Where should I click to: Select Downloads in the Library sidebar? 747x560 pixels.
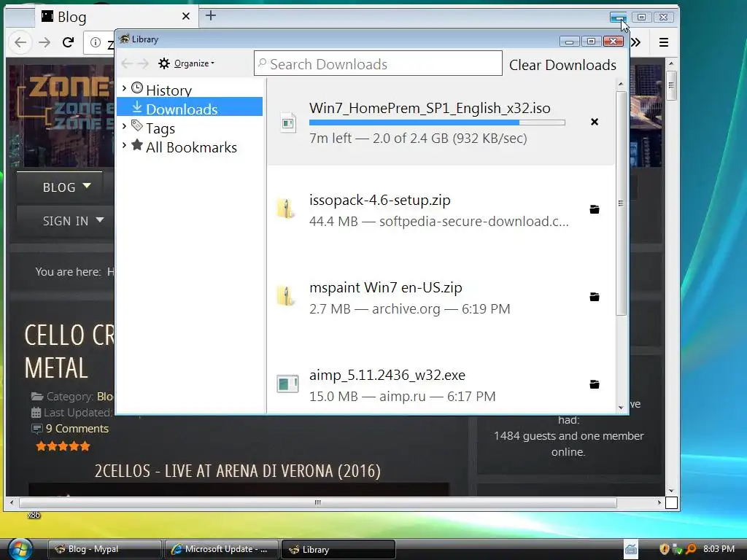190,107
